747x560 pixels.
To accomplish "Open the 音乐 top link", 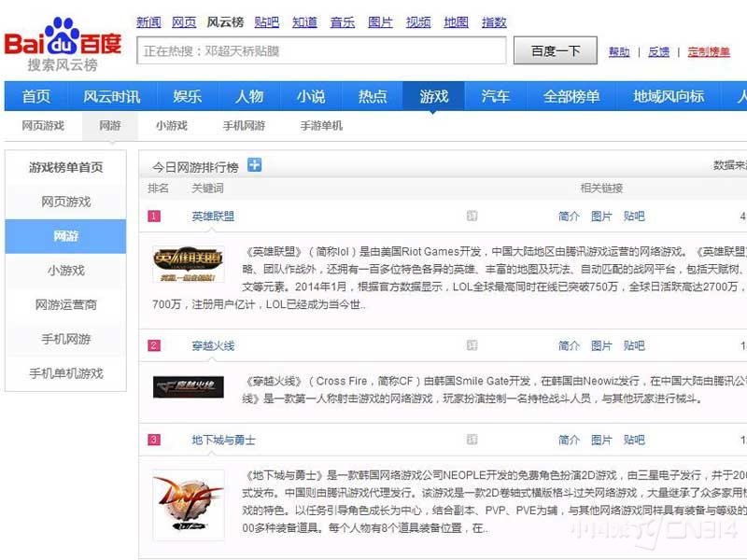I will click(x=343, y=22).
